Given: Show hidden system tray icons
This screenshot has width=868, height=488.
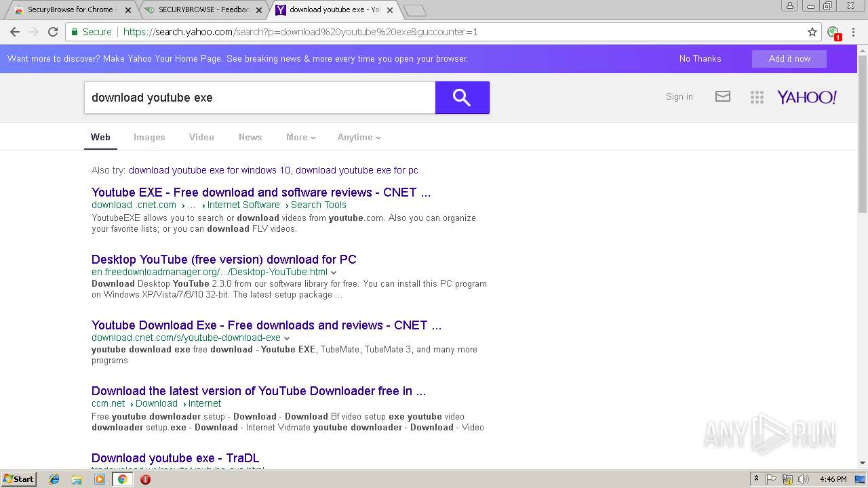Looking at the screenshot, I should click(756, 479).
